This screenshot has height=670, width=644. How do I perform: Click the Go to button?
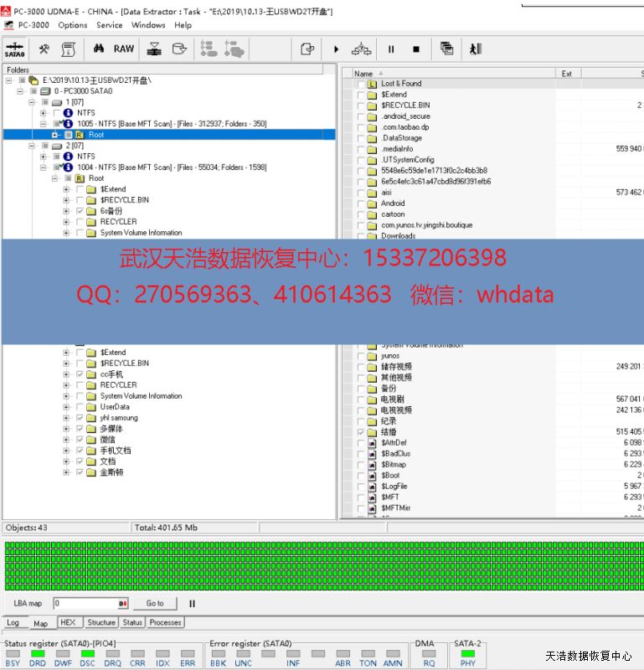click(x=155, y=603)
